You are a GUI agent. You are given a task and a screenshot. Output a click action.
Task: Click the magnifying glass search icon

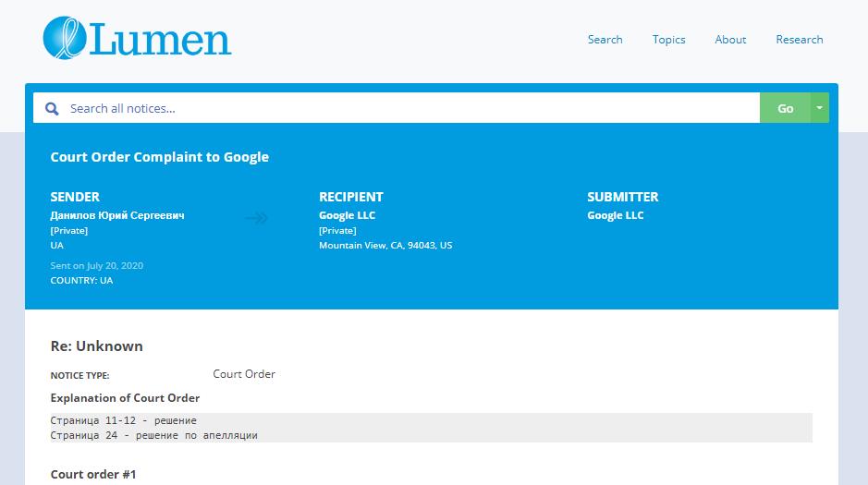tap(52, 108)
